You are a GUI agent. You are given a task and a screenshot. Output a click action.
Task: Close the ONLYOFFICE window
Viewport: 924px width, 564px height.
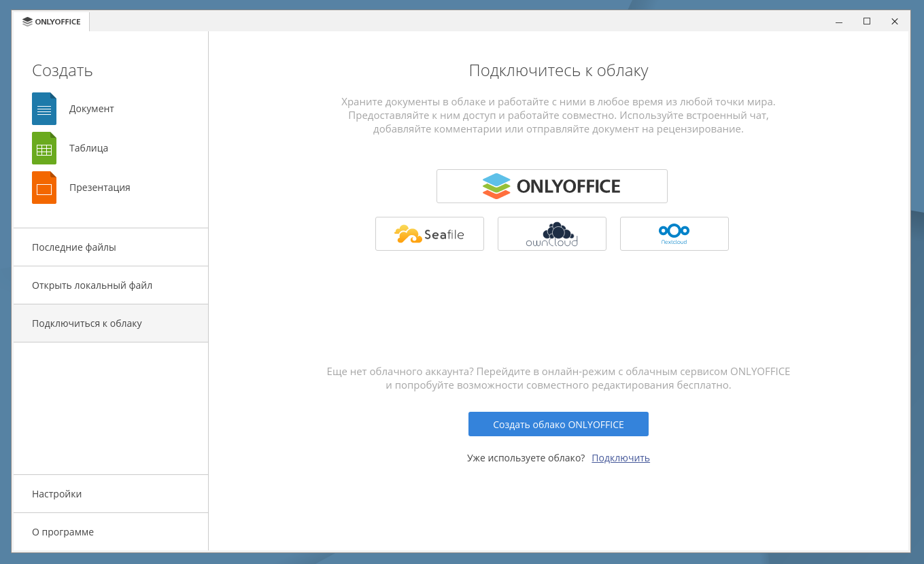pyautogui.click(x=895, y=22)
